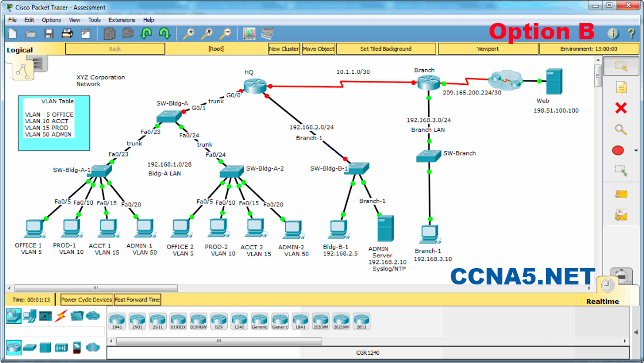
Task: Click the Power Cycle Devices button
Action: click(85, 299)
